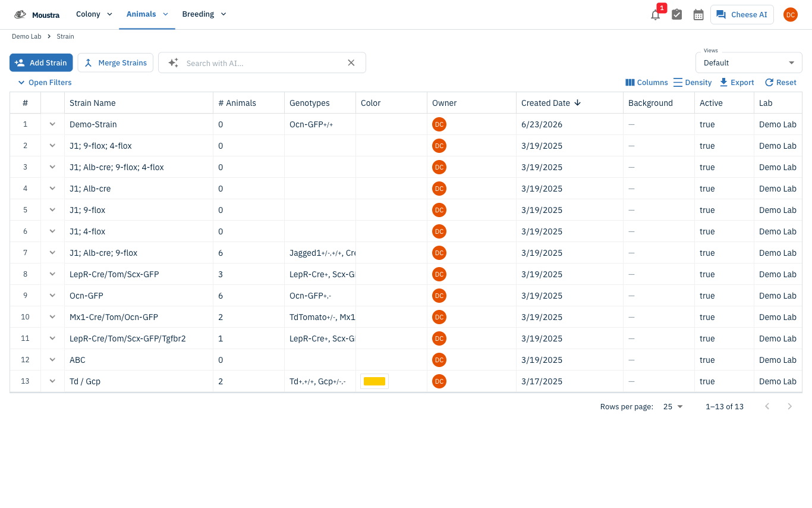Open the DC user avatar menu

790,15
